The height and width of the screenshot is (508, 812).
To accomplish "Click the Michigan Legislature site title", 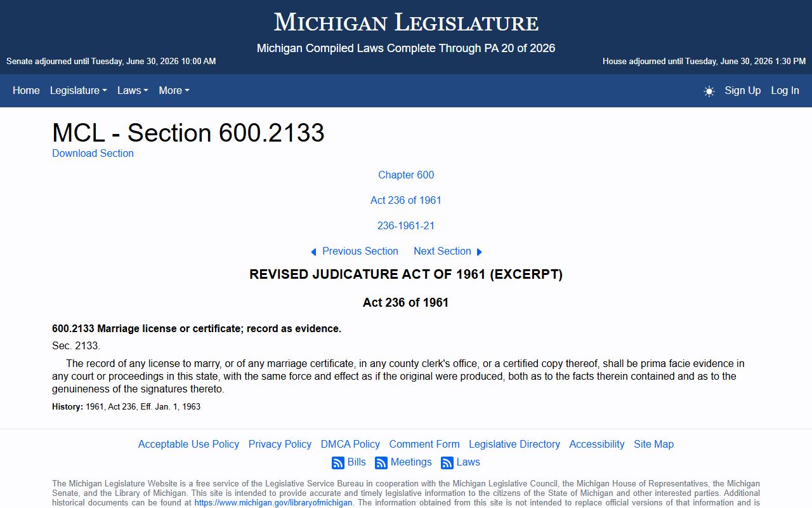I will 406,23.
